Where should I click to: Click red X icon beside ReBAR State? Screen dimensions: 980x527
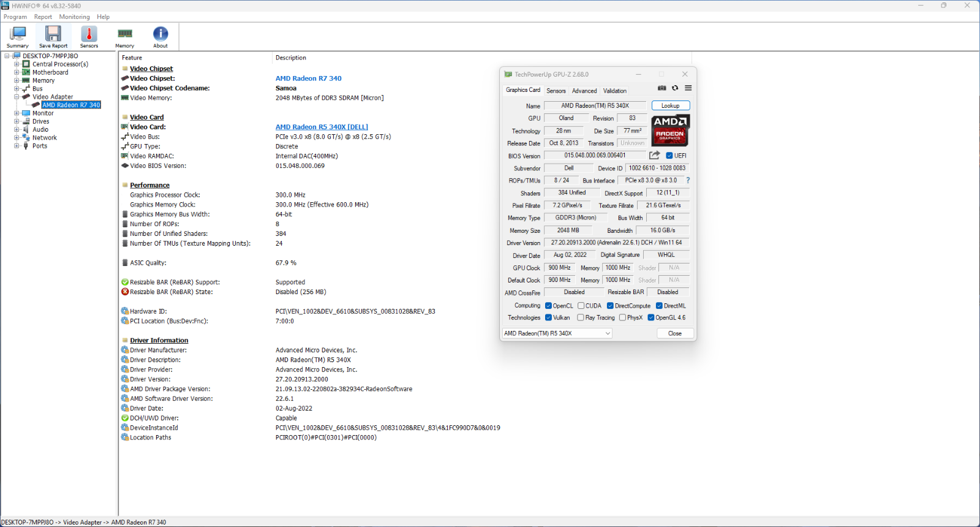click(x=125, y=292)
